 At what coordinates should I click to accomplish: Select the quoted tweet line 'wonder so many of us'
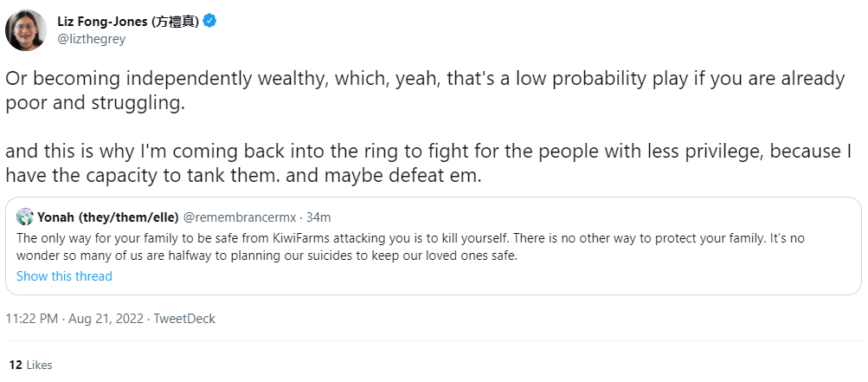(x=267, y=256)
